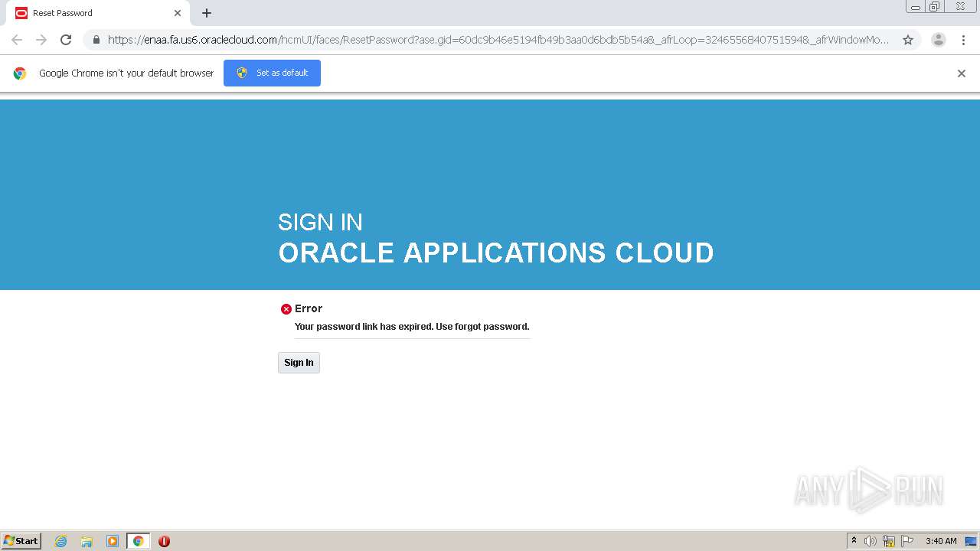
Task: Switch to Chrome in the taskbar
Action: point(138,541)
